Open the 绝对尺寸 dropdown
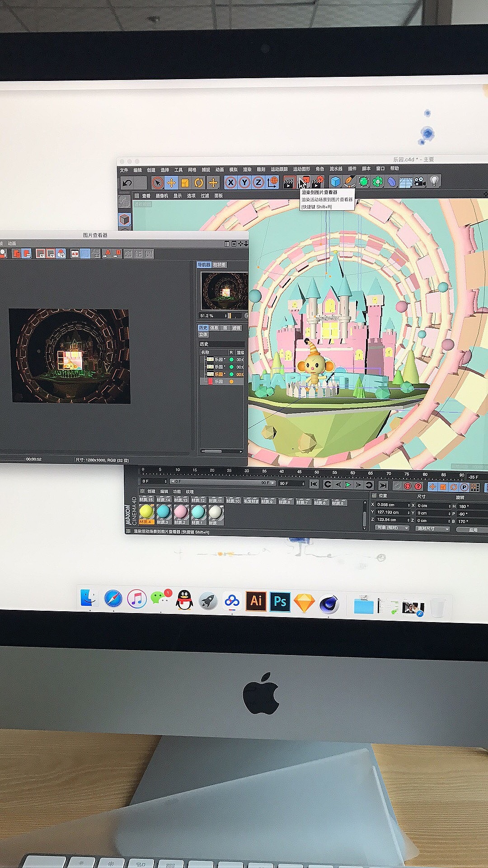 pyautogui.click(x=433, y=528)
